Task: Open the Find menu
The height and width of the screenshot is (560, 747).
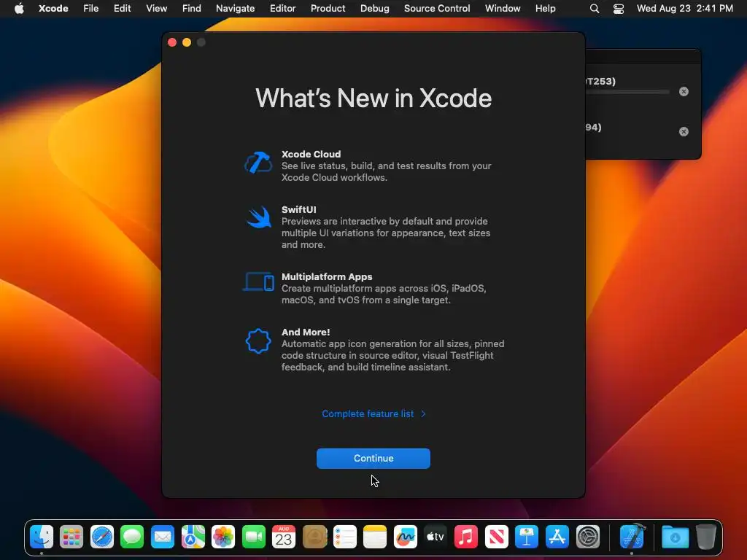Action: (x=192, y=8)
